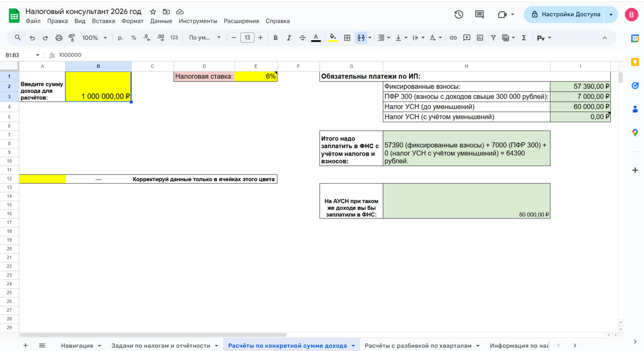The height and width of the screenshot is (351, 644).
Task: Open Tasks side panel icon
Action: pos(635,85)
